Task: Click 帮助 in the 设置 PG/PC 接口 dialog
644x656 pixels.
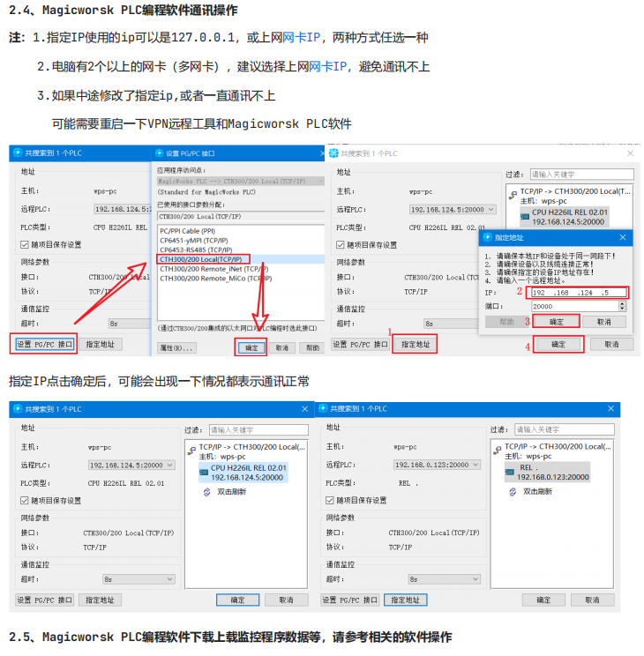Action: click(312, 347)
